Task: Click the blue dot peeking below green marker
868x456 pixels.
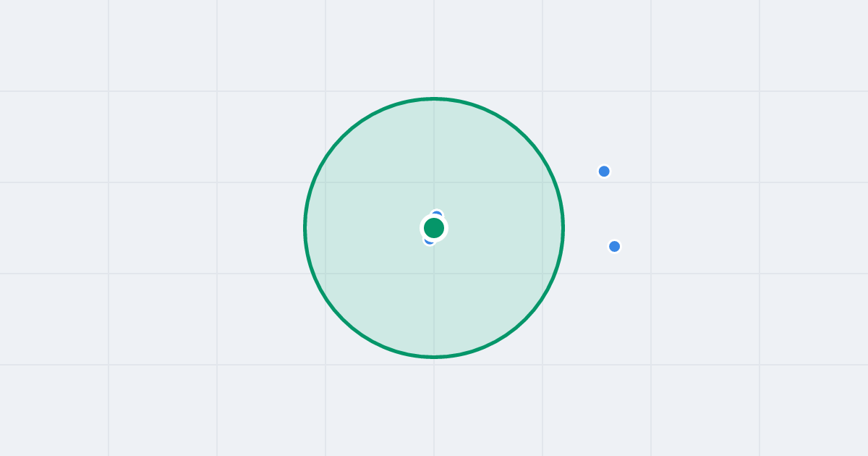Action: (x=429, y=242)
